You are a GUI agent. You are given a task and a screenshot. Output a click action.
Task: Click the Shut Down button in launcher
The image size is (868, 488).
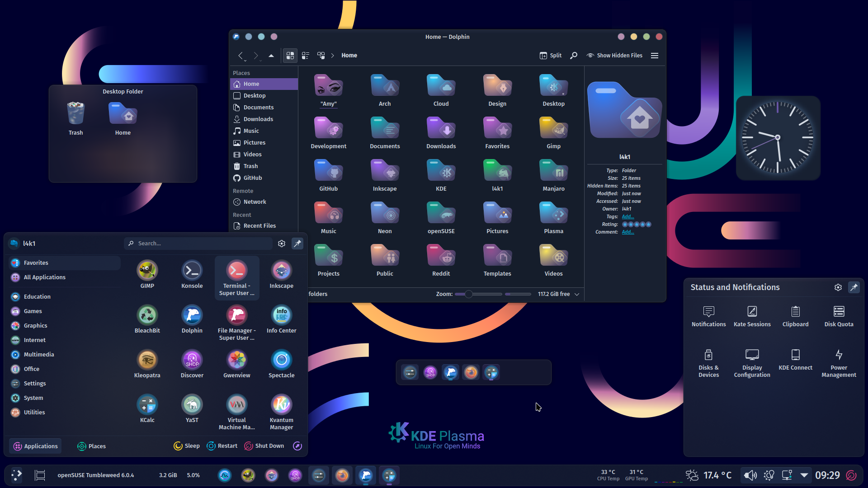(264, 446)
